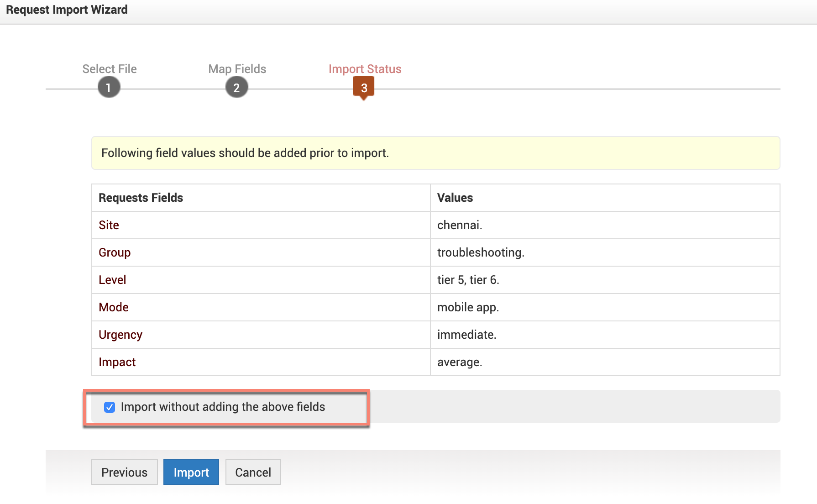The height and width of the screenshot is (504, 817).
Task: Select the Import Status step label
Action: click(365, 69)
